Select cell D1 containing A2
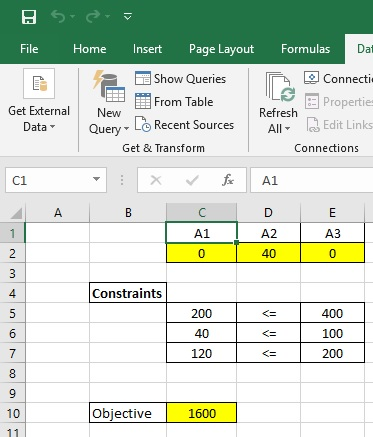This screenshot has height=437, width=373. click(x=268, y=233)
